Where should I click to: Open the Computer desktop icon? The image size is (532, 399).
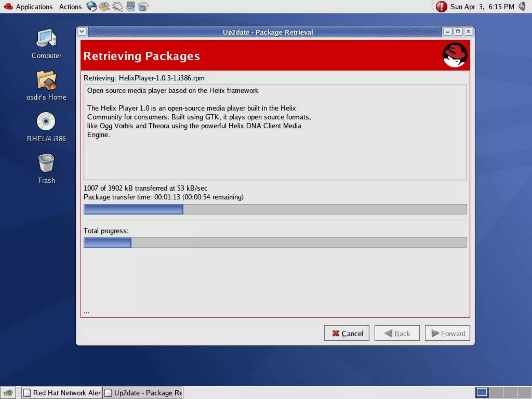coord(46,38)
